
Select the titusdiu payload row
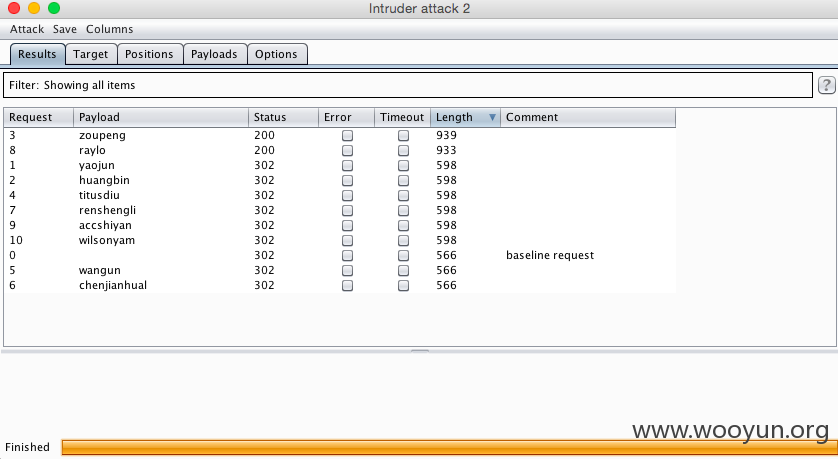(x=340, y=195)
